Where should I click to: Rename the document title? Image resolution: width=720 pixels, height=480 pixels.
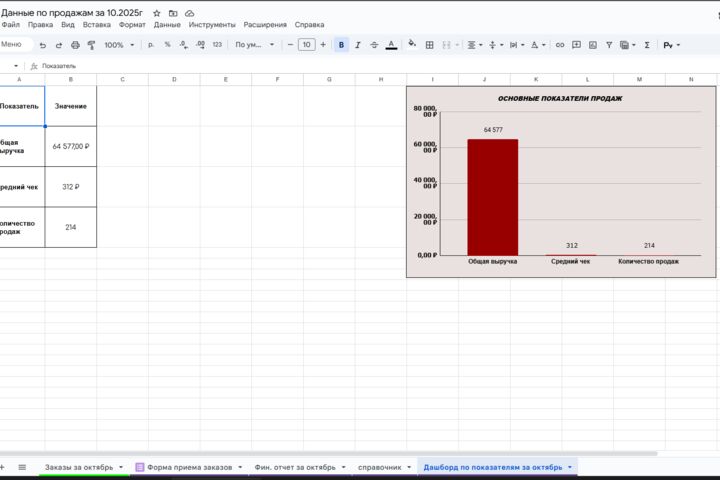pos(72,13)
